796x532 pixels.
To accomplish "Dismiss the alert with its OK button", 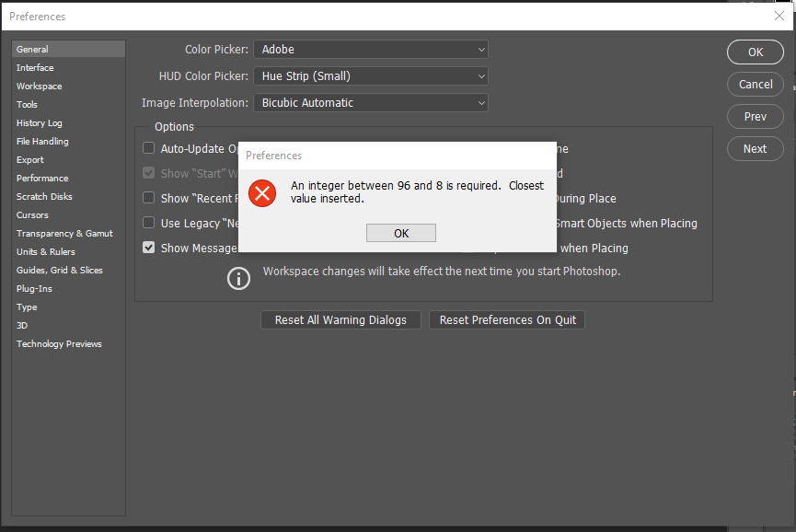I will [401, 233].
